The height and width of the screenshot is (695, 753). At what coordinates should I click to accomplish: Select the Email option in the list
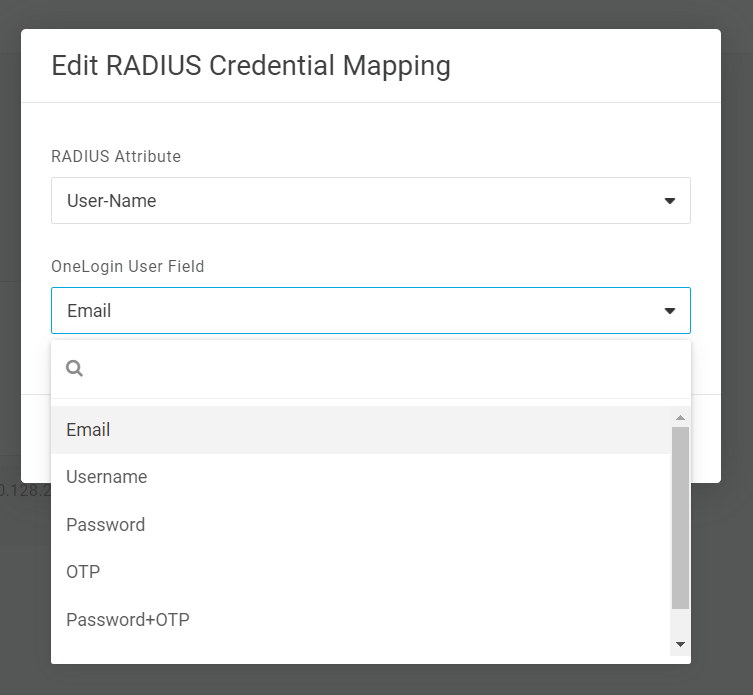click(x=361, y=429)
